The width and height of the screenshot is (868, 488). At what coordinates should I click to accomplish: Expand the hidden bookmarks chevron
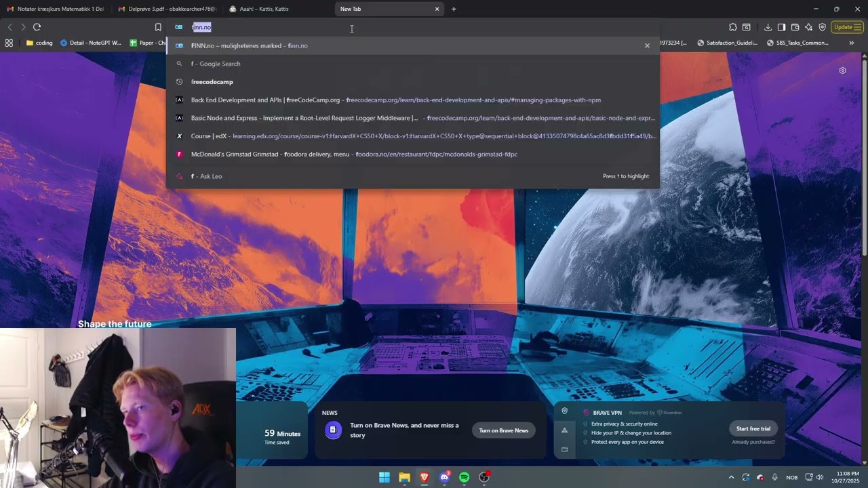coord(852,43)
